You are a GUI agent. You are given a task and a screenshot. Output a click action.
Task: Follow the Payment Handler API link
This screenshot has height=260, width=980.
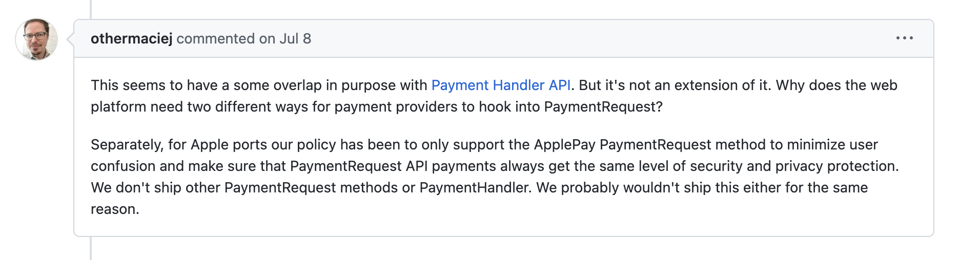(x=501, y=85)
